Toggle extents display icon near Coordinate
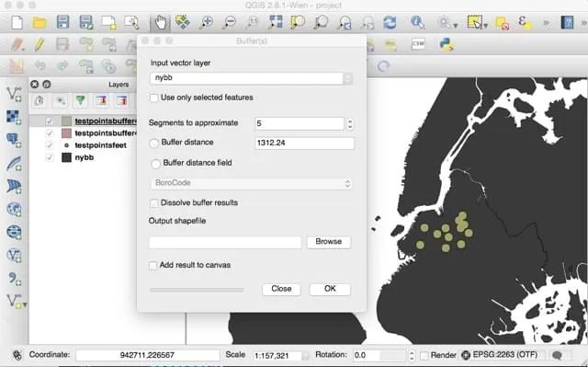The image size is (588, 367). 17,355
